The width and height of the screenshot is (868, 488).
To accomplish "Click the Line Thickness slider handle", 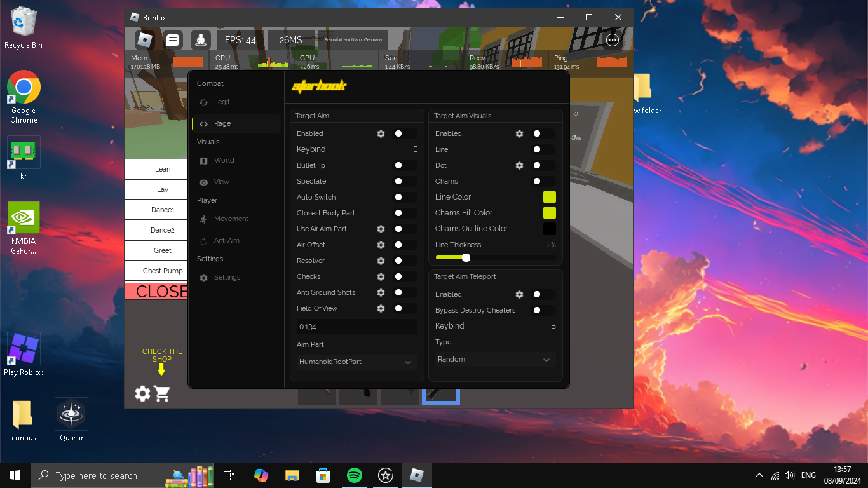I will tap(466, 257).
